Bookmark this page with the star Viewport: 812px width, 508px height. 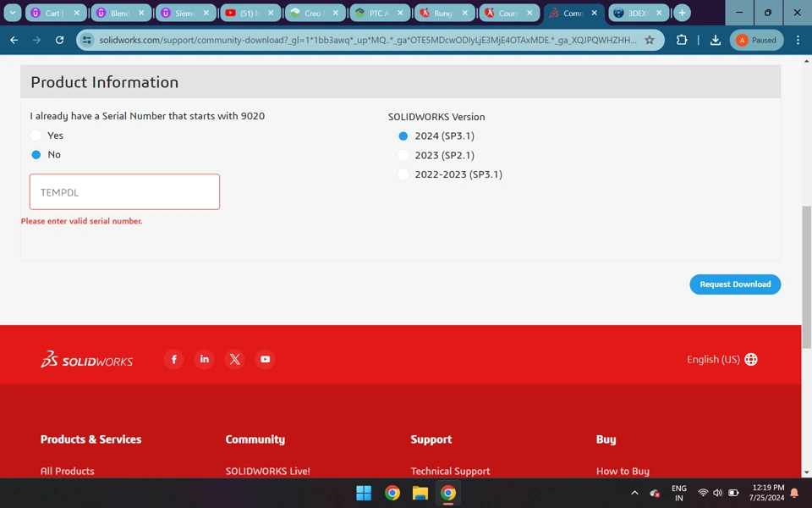[650, 40]
